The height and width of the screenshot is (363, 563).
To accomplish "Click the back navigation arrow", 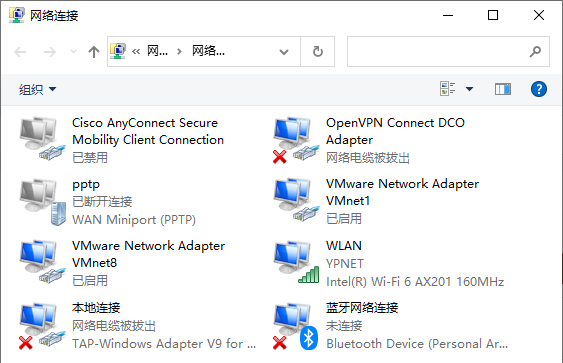I will coord(20,52).
